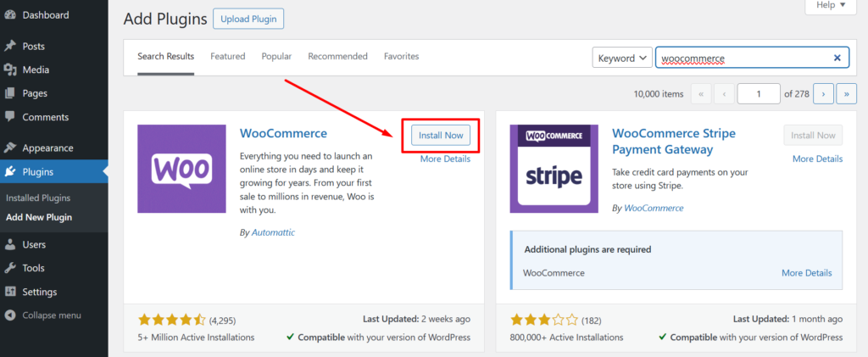
Task: Switch to the Favorites tab
Action: [x=401, y=57]
